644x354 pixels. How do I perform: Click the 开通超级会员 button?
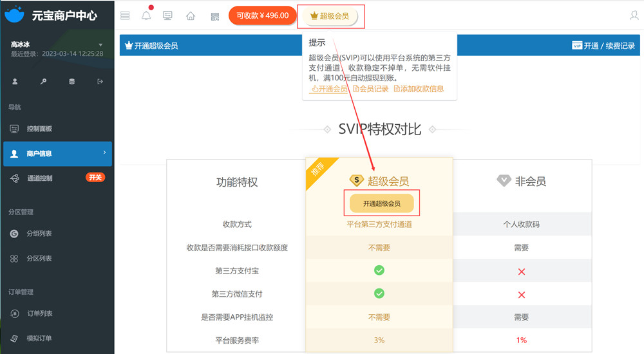[x=381, y=203]
